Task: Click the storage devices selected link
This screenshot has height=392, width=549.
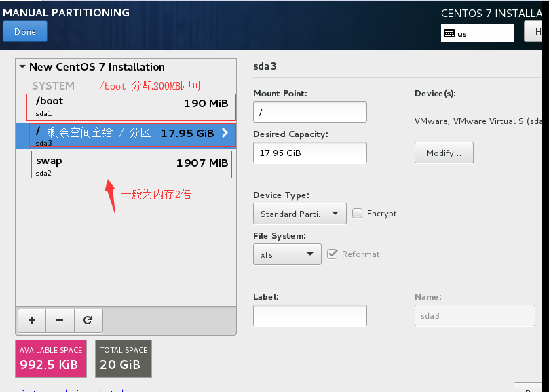Action: (73, 390)
